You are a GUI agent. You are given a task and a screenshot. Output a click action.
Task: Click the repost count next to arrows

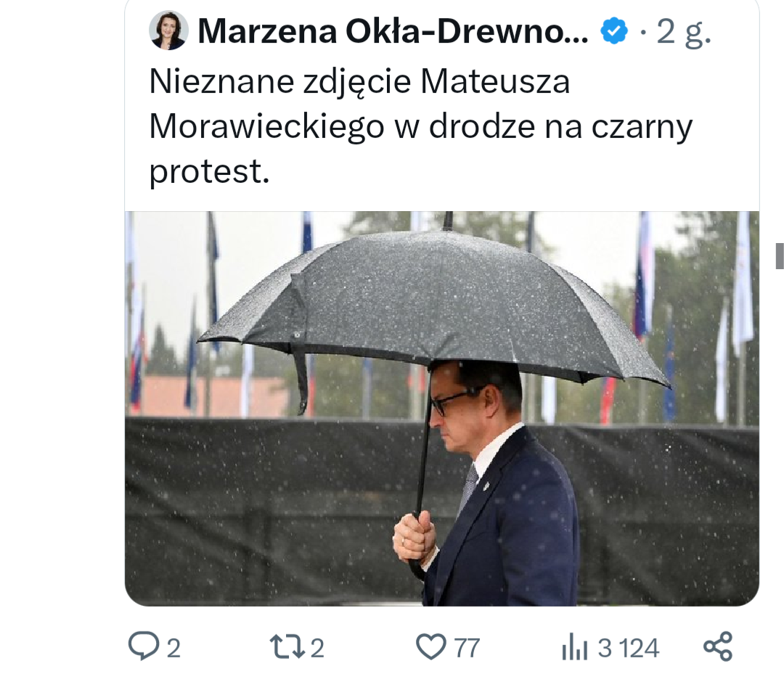click(317, 649)
